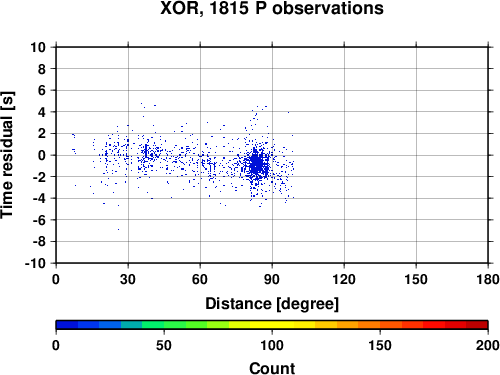
Task: Click the plot title 'XOR, 1815 P observations'
Action: pyautogui.click(x=272, y=8)
